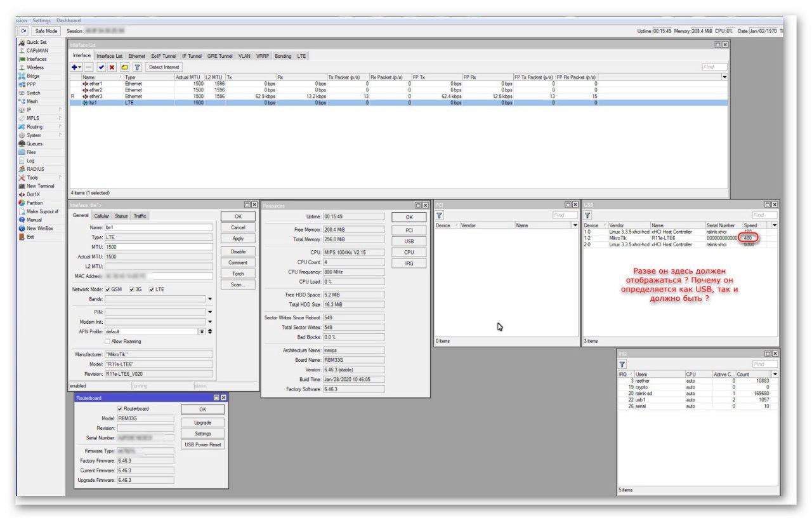The height and width of the screenshot is (520, 812).
Task: Open the Manual link in sidebar
Action: (x=34, y=220)
